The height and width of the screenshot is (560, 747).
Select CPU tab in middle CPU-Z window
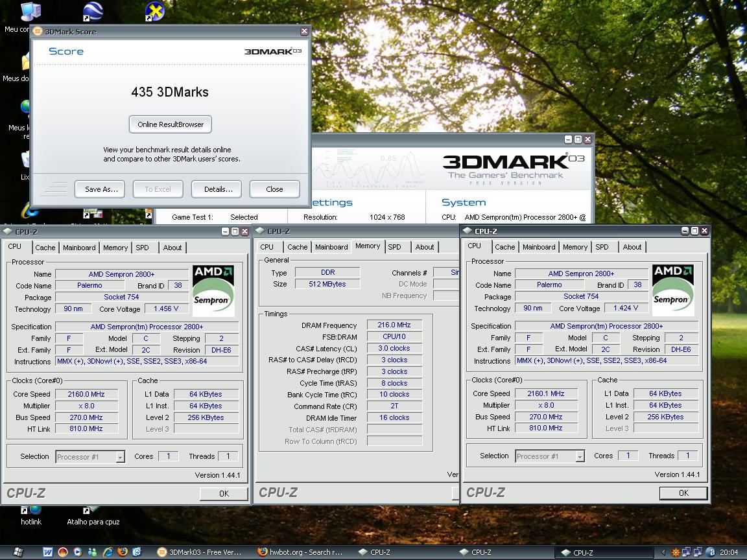pos(267,247)
